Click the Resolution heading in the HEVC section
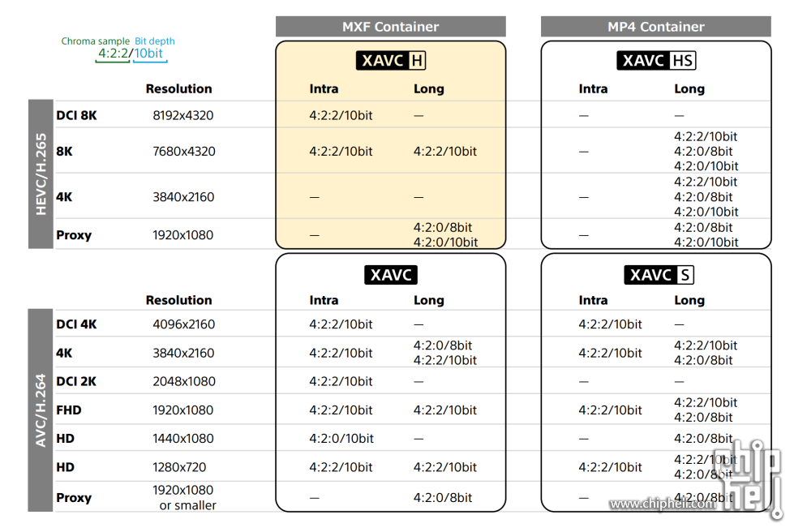 click(178, 88)
